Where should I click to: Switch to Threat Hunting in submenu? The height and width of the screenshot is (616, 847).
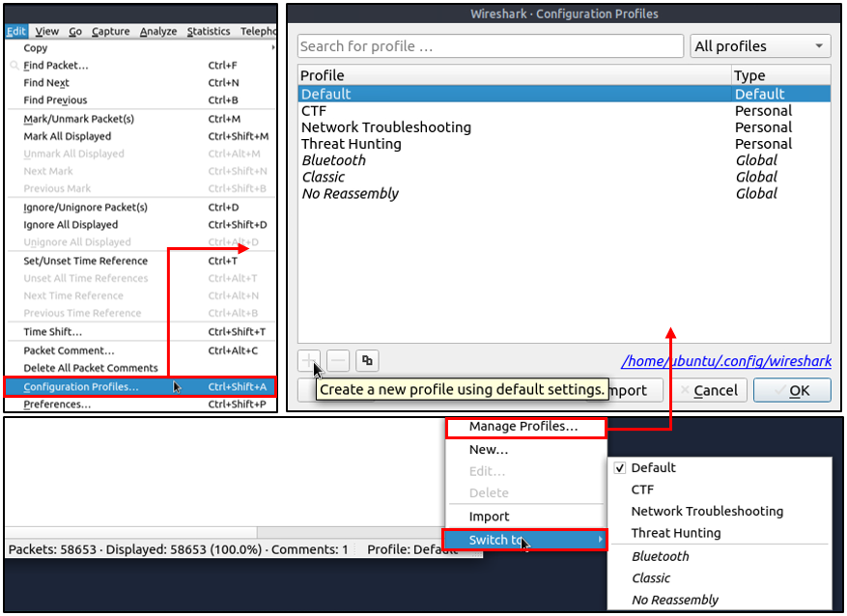click(720, 533)
